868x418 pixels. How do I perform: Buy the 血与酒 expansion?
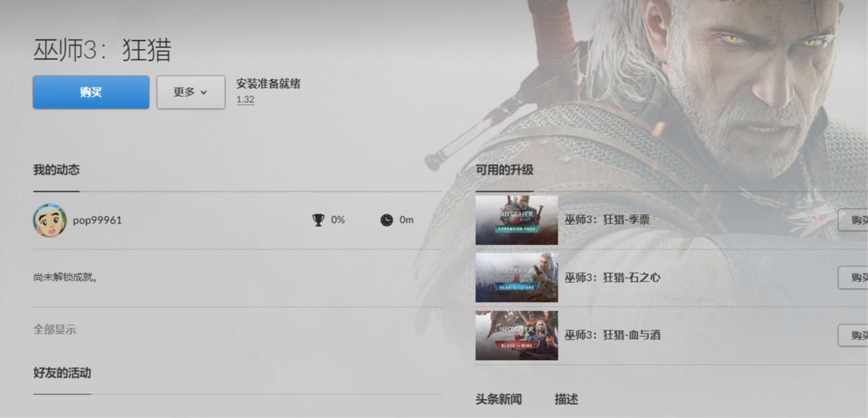(853, 335)
